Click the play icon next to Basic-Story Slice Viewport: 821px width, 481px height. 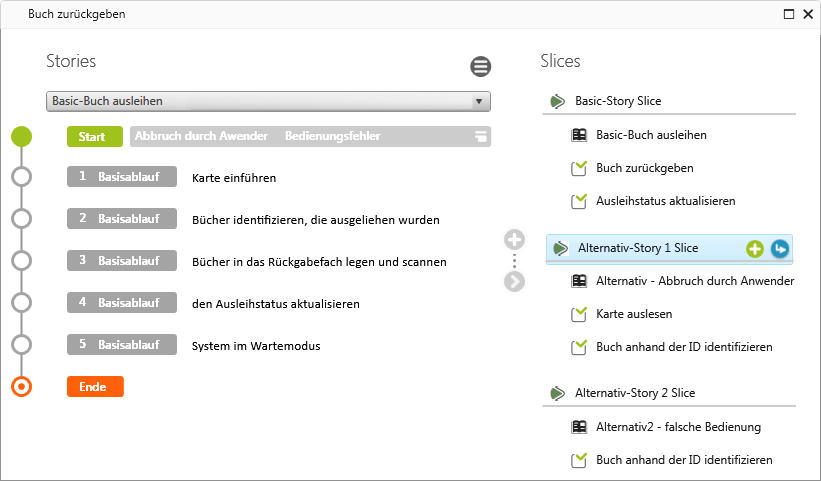(557, 101)
